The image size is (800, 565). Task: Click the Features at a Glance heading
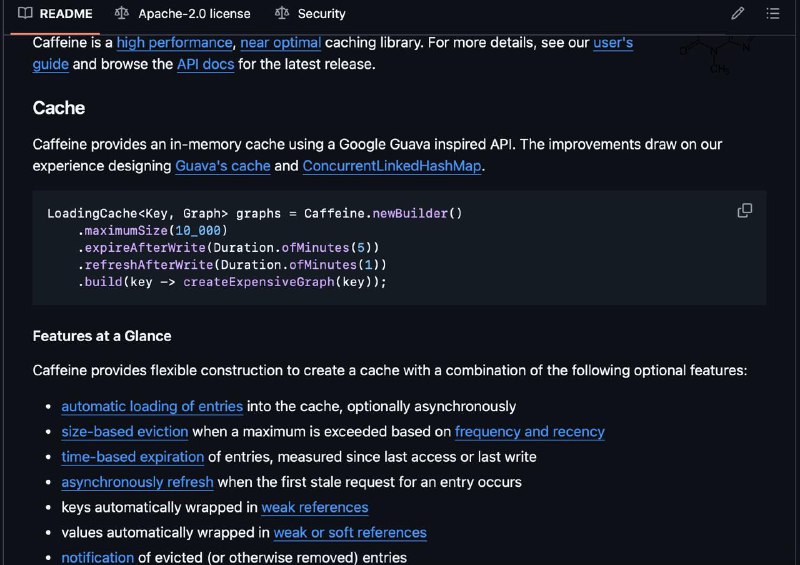pyautogui.click(x=102, y=336)
